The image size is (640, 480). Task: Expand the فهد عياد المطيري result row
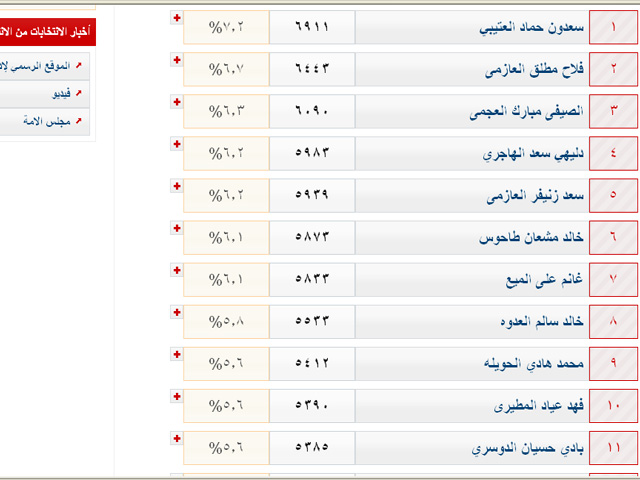(x=177, y=397)
